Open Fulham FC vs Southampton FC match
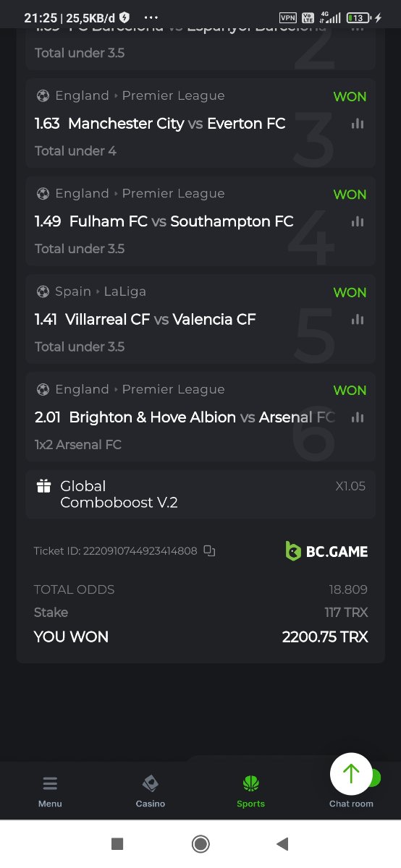 point(181,221)
